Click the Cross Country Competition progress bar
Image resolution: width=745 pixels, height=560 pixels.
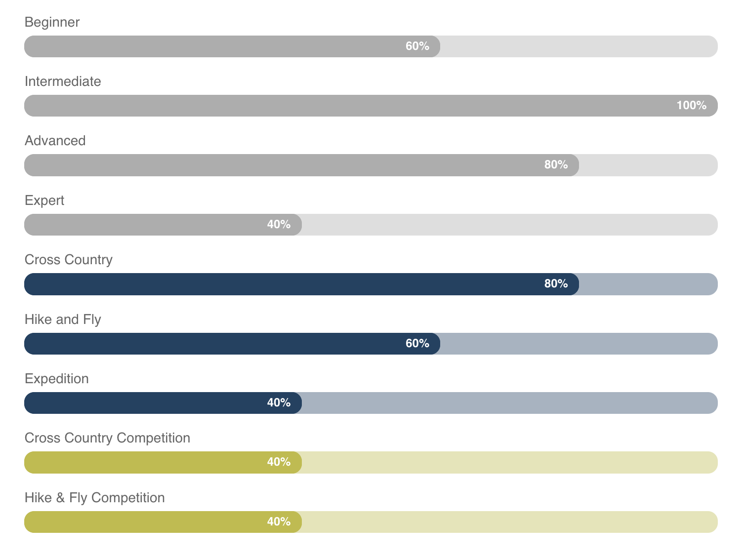coord(371,462)
